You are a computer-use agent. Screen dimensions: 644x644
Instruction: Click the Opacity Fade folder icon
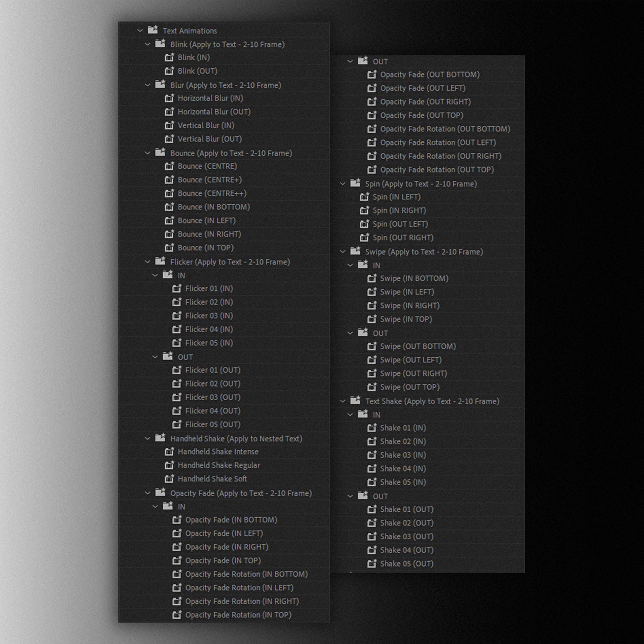click(160, 493)
